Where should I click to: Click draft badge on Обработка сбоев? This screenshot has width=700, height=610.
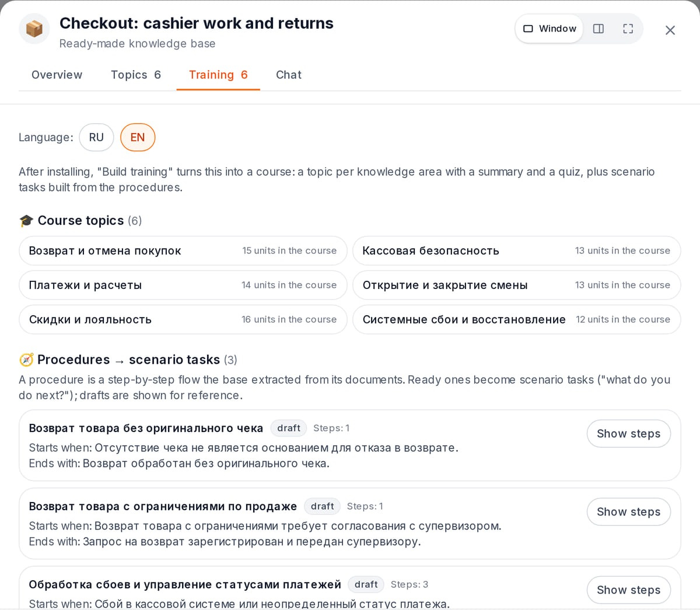366,584
